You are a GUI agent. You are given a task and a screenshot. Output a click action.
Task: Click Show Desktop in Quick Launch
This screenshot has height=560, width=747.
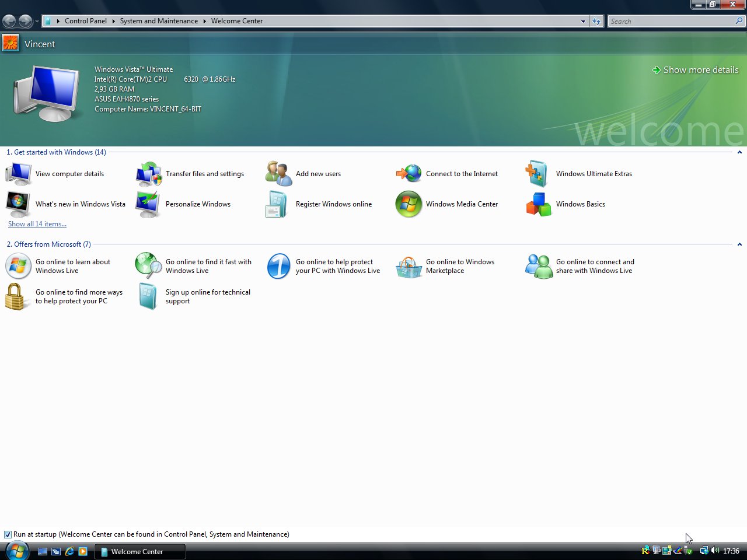tap(43, 551)
